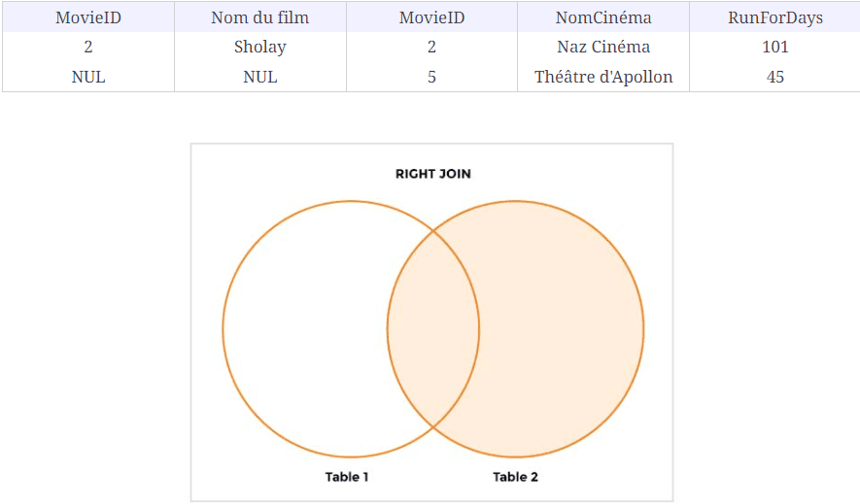Click the RunForDays column header
Image resolution: width=860 pixels, height=504 pixels.
coord(774,17)
